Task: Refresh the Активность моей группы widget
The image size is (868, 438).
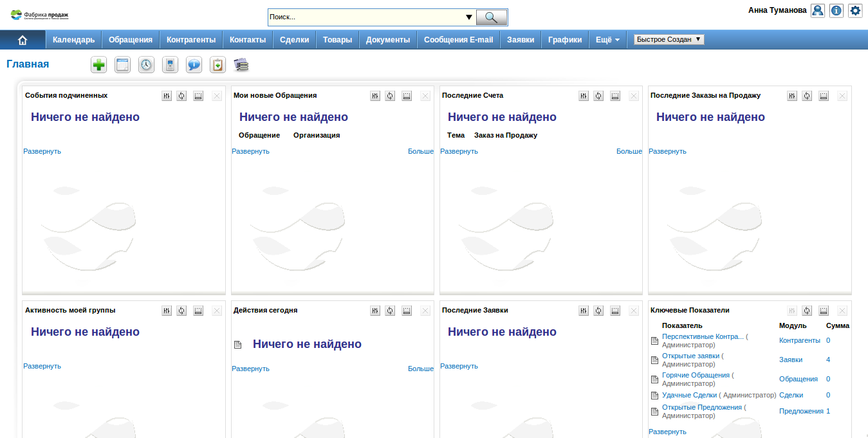Action: pos(181,311)
